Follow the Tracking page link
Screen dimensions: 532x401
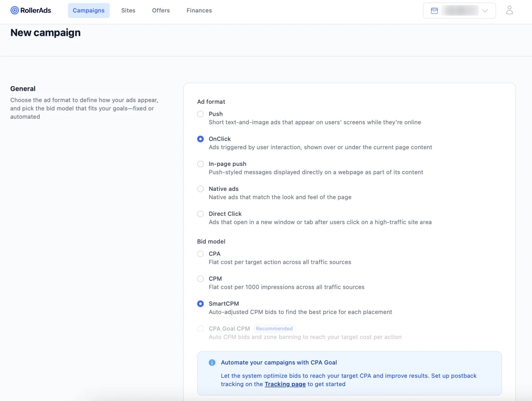coord(285,384)
